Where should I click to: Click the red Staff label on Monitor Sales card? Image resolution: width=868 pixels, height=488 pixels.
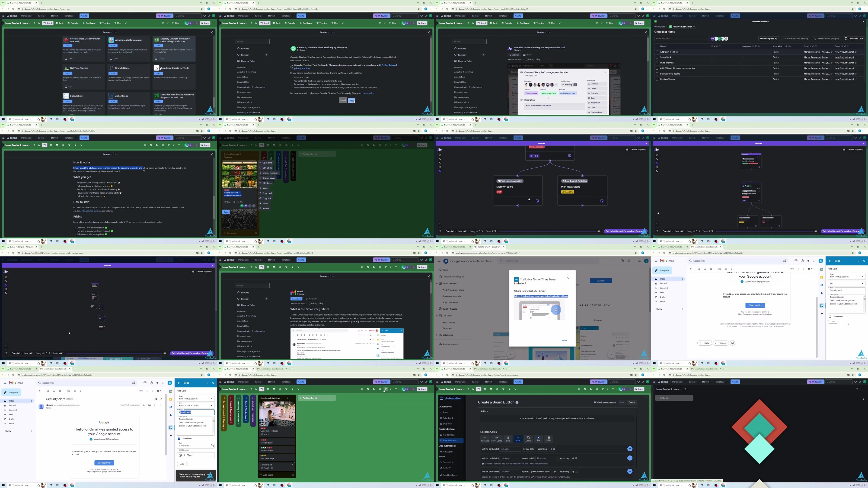pyautogui.click(x=499, y=192)
